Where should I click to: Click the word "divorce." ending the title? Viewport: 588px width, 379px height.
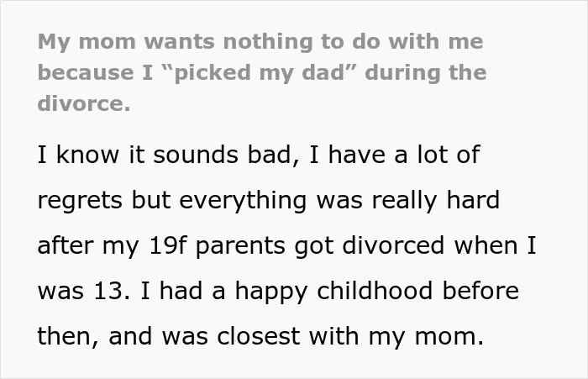click(x=84, y=103)
